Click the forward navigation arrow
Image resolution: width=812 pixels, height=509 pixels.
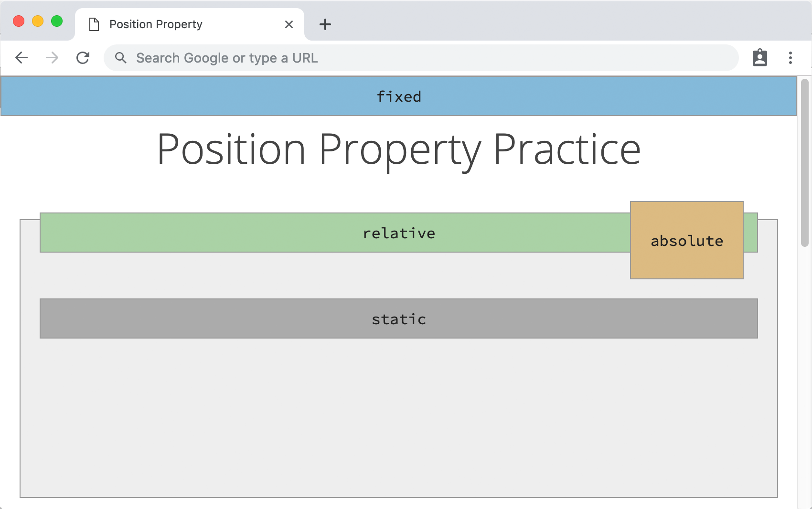52,57
